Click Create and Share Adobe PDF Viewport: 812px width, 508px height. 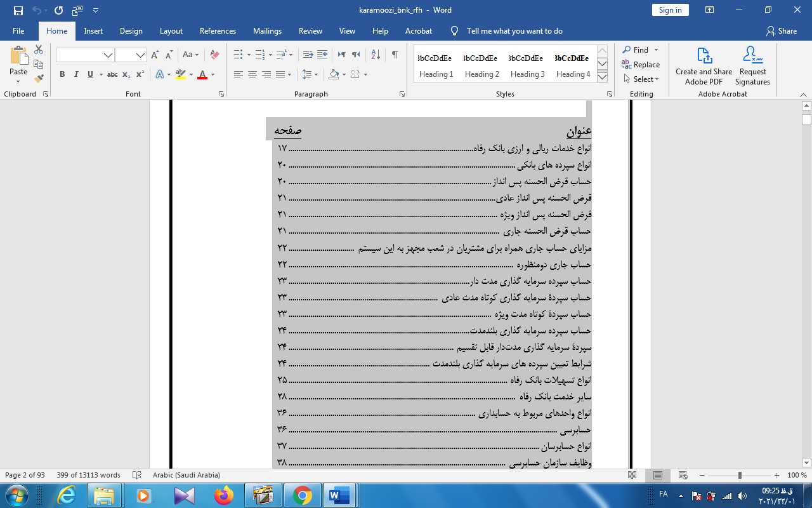(704, 65)
